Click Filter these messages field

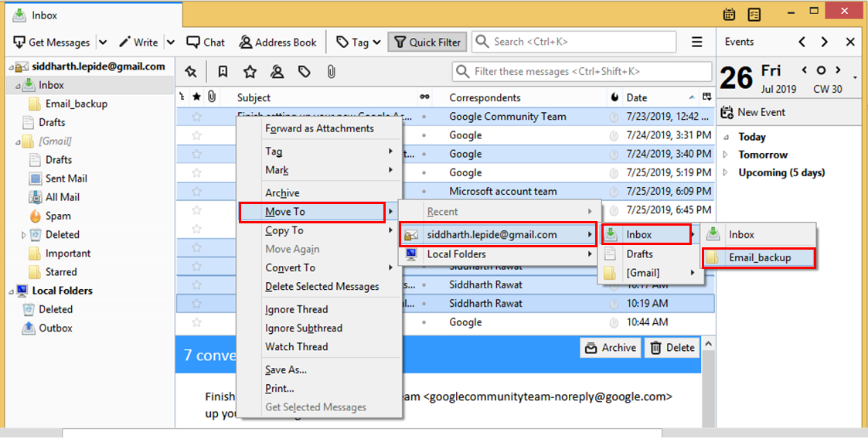tap(582, 71)
